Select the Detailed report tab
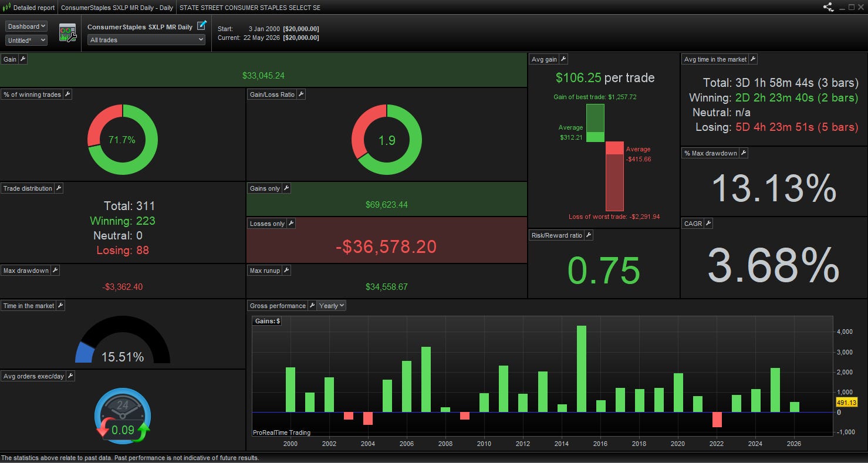 click(x=31, y=8)
